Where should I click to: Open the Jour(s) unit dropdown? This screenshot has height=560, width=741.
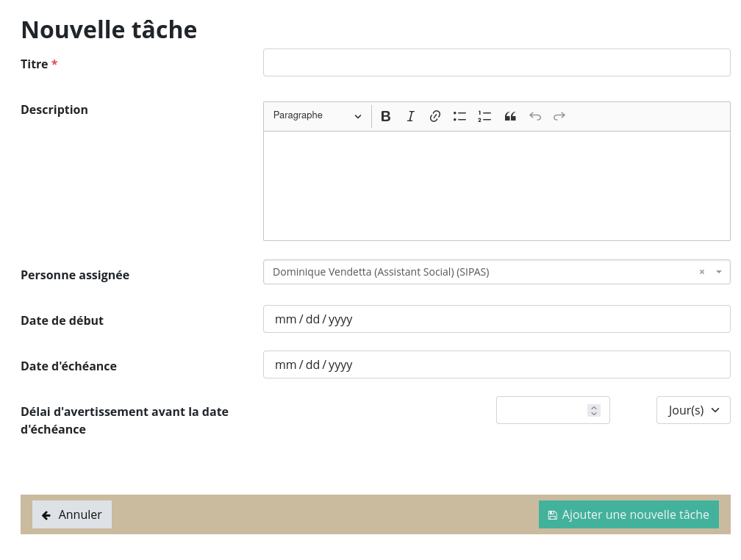coord(693,410)
